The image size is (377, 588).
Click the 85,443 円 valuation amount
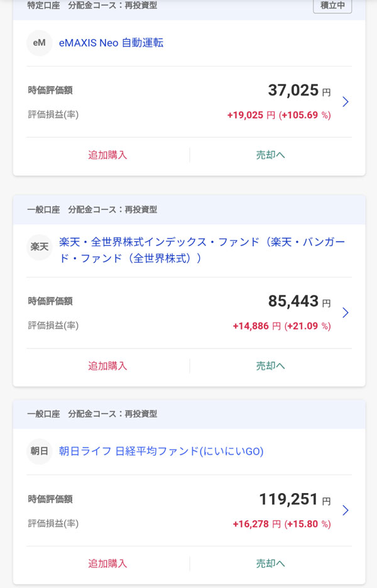pos(298,302)
